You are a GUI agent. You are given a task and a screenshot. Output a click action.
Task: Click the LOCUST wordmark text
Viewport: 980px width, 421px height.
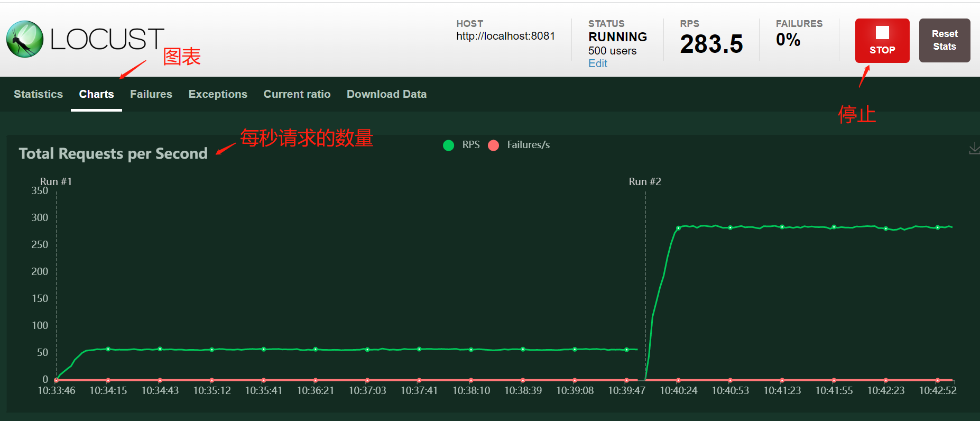tap(107, 40)
